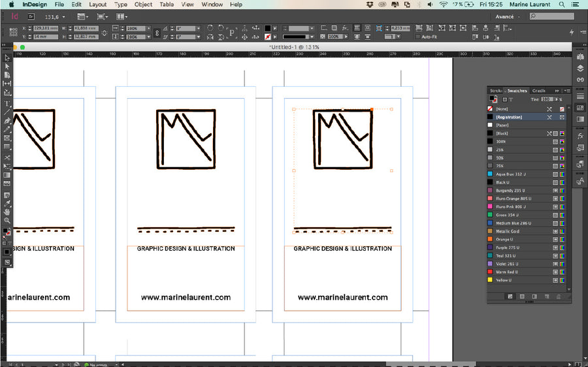
Task: Open the stroke weight dropdown
Action: [x=312, y=29]
